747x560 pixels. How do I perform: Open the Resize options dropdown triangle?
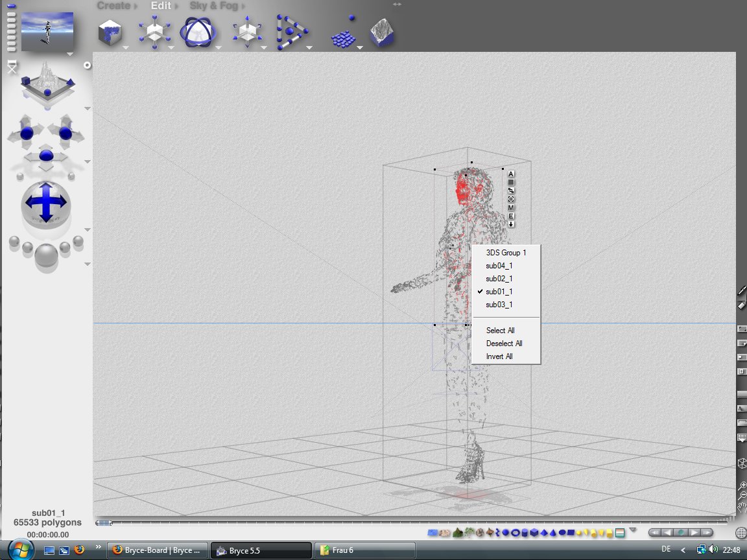[171, 47]
